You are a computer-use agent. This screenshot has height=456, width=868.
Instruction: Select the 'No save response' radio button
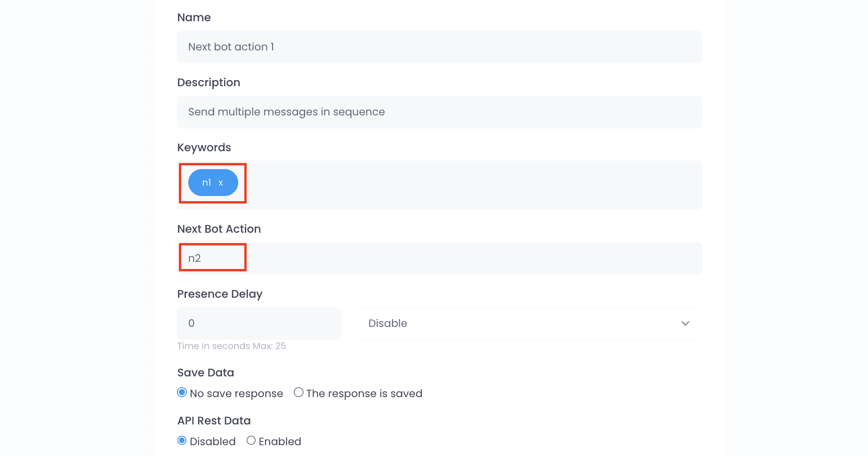click(x=182, y=392)
